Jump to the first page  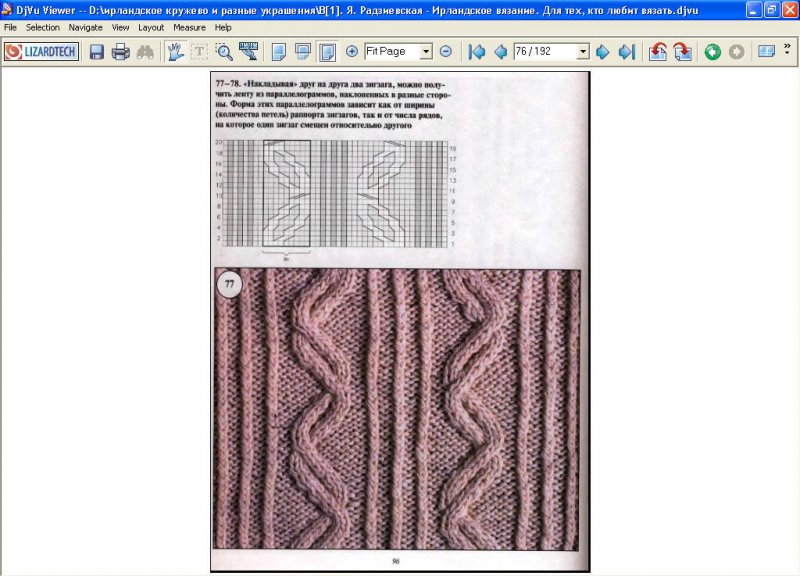pos(477,52)
